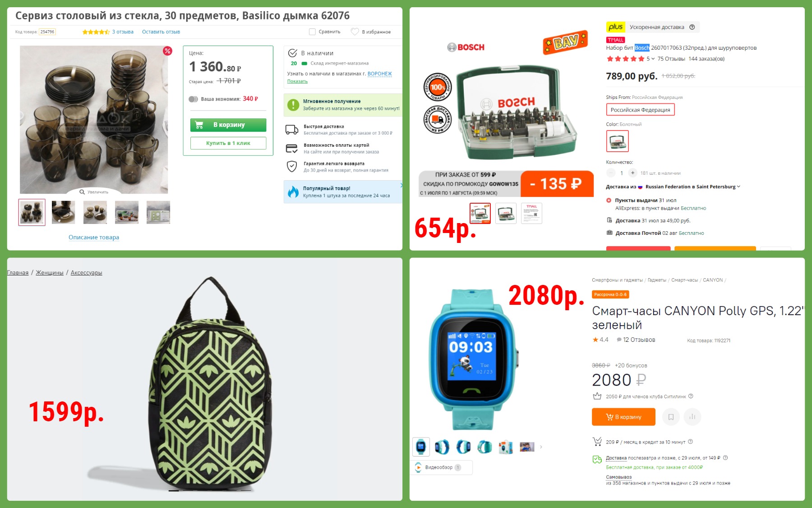
Task: Open the Аксессуары breadcrumb
Action: tap(86, 273)
